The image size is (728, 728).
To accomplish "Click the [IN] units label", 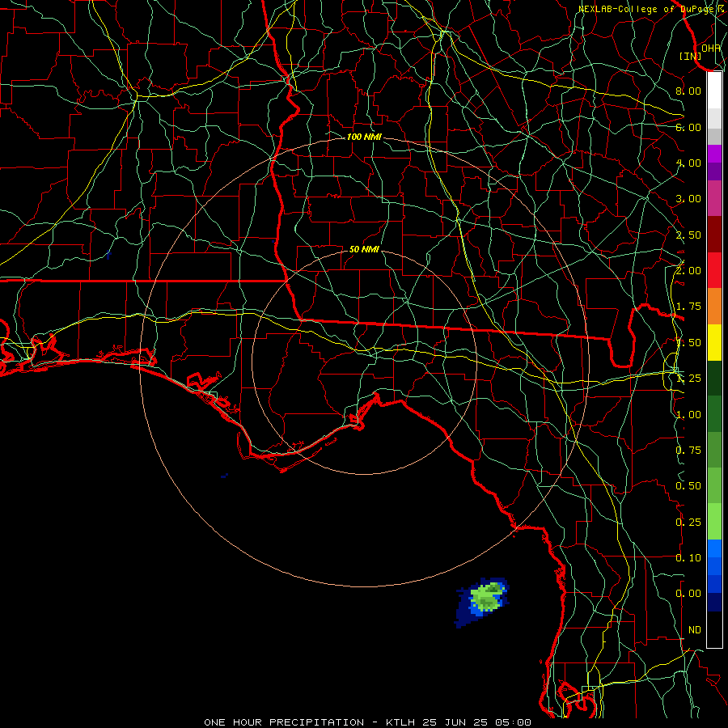I will 691,56.
